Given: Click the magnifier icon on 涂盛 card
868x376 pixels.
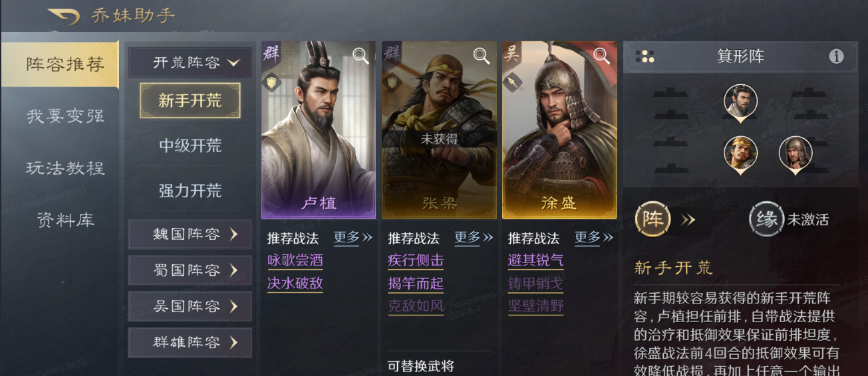Looking at the screenshot, I should pyautogui.click(x=601, y=56).
